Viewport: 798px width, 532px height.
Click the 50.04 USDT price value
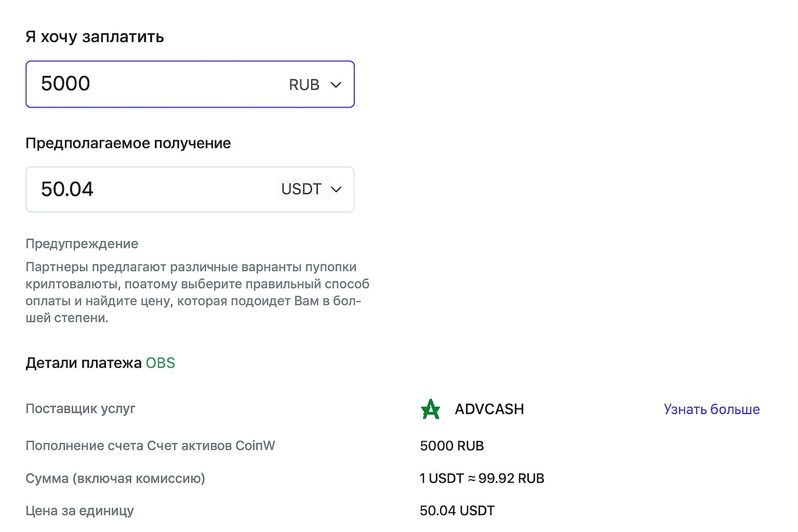457,511
